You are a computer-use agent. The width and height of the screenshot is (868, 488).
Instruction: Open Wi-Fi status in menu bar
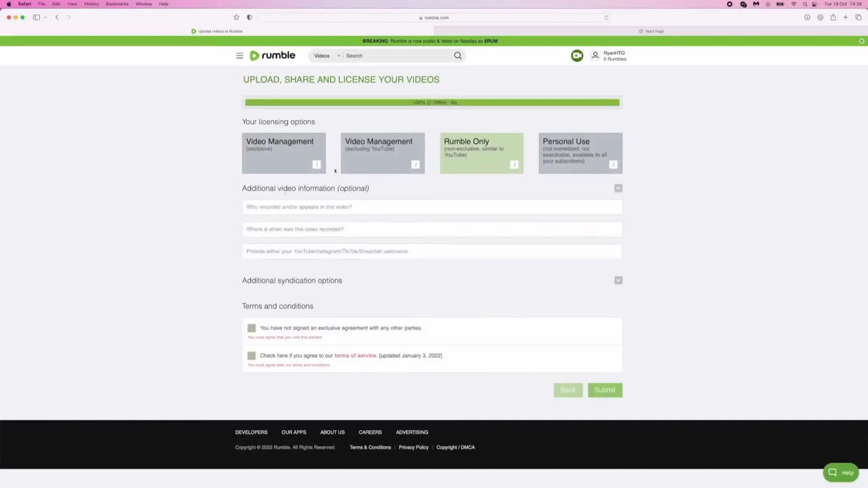(x=793, y=4)
